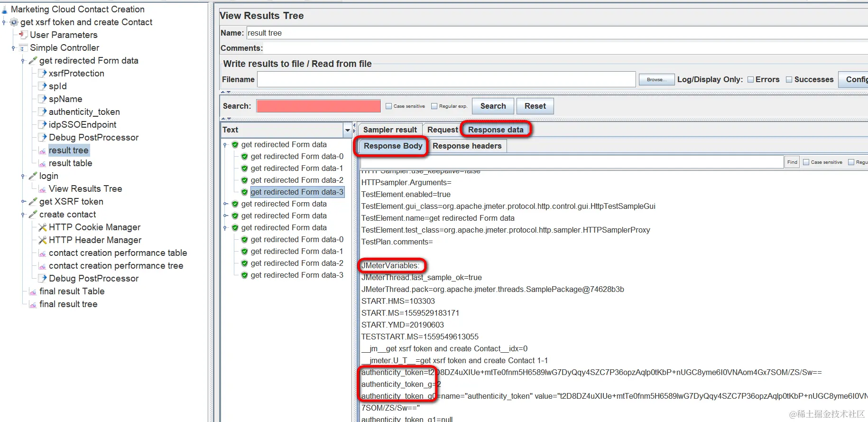Collapse the get xsrf token thread group node
The width and height of the screenshot is (868, 422).
4,22
